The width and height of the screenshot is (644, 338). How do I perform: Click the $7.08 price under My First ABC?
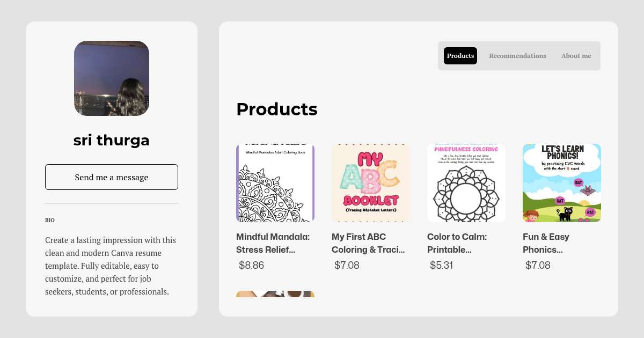pyautogui.click(x=347, y=265)
